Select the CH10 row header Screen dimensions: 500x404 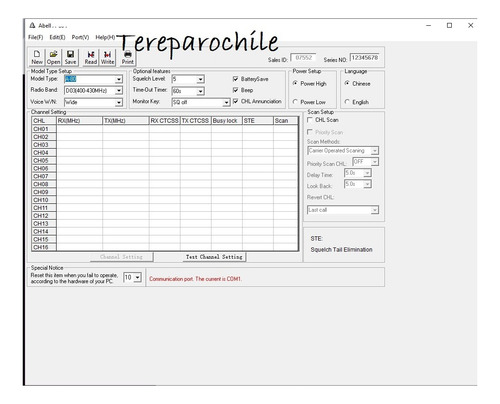(44, 200)
